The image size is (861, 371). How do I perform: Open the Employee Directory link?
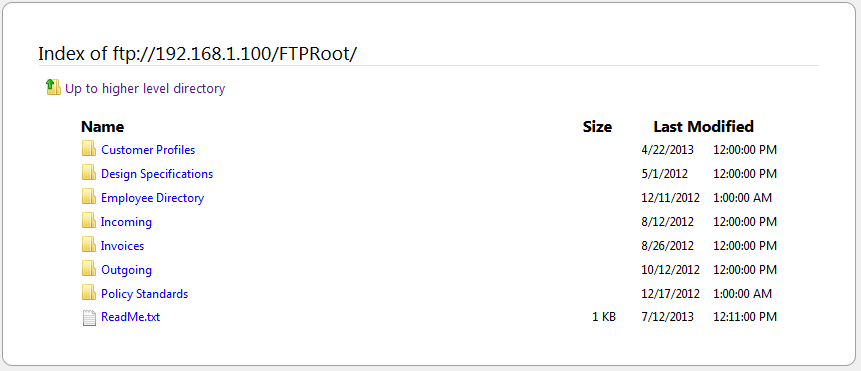153,198
